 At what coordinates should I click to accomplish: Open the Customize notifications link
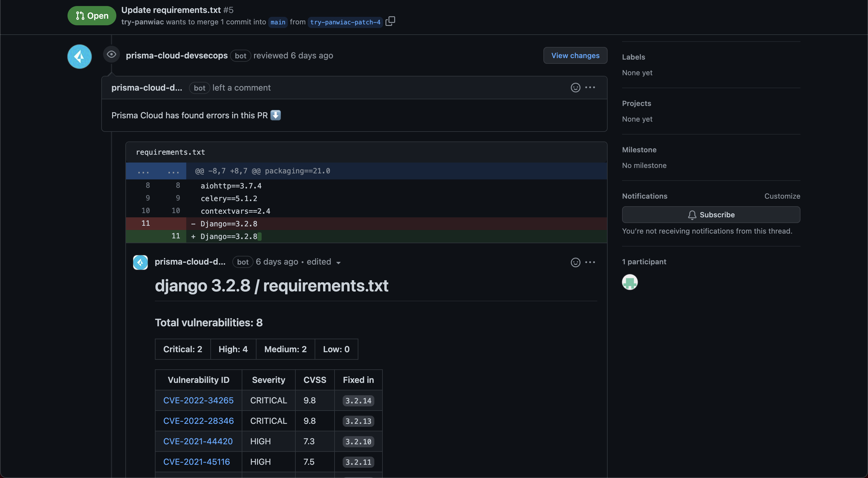point(782,196)
